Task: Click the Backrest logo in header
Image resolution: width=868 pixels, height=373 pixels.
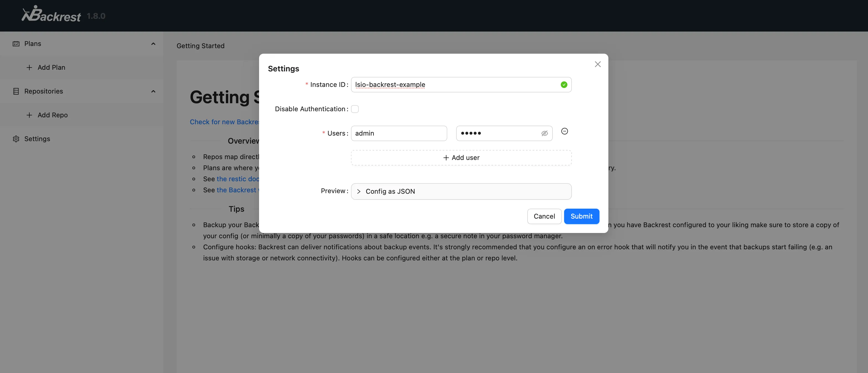Action: click(x=51, y=14)
